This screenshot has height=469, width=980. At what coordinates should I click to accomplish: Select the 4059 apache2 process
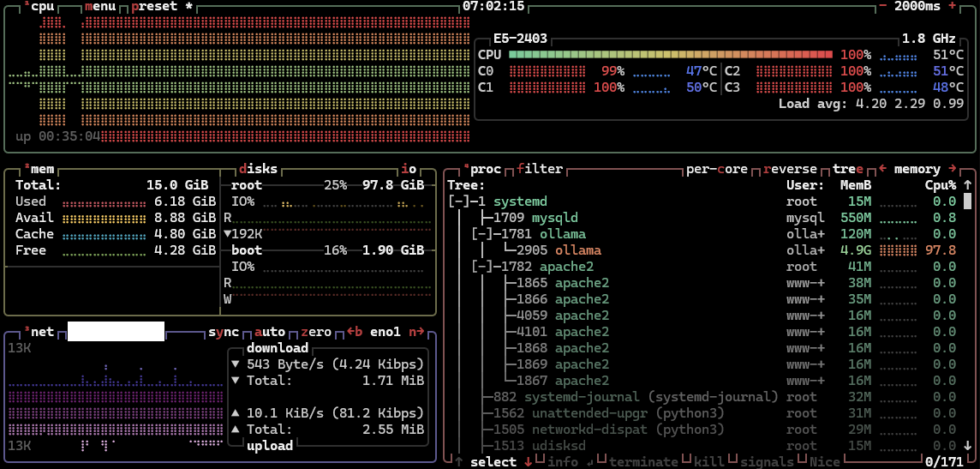(x=702, y=316)
